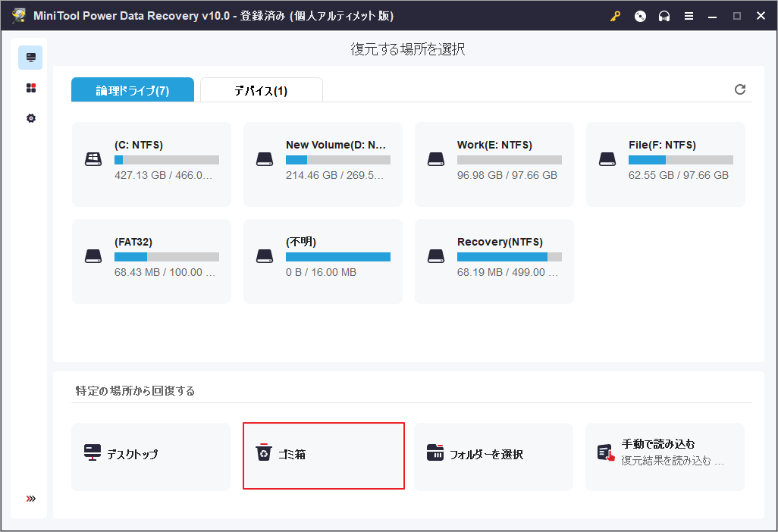Image resolution: width=778 pixels, height=532 pixels.
Task: Pick the File(F: NTFS) drive
Action: (x=666, y=164)
